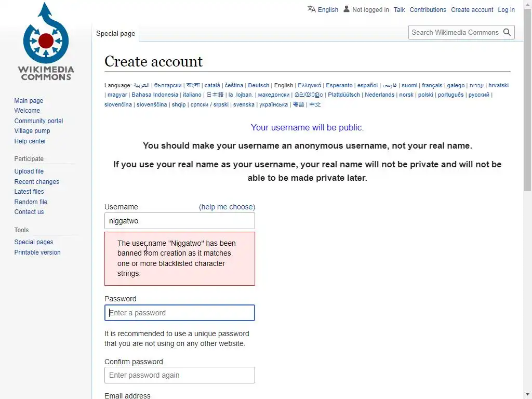Switch language to português
The width and height of the screenshot is (532, 399).
coord(450,95)
